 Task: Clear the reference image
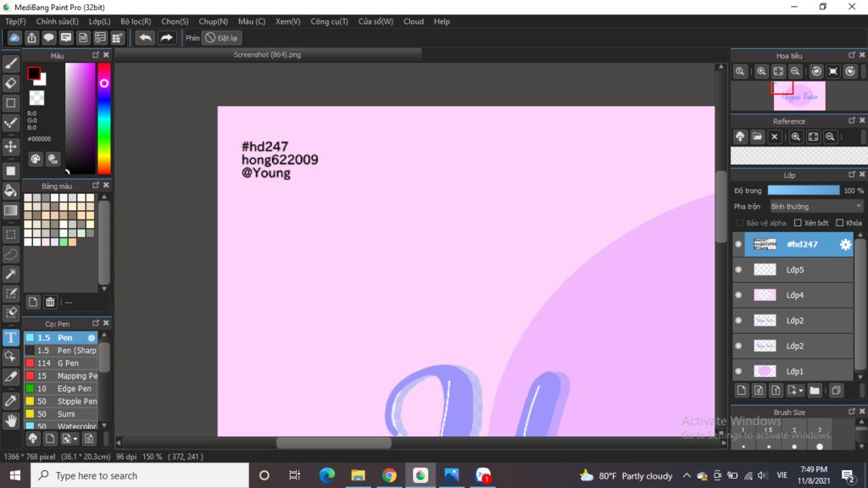[775, 136]
